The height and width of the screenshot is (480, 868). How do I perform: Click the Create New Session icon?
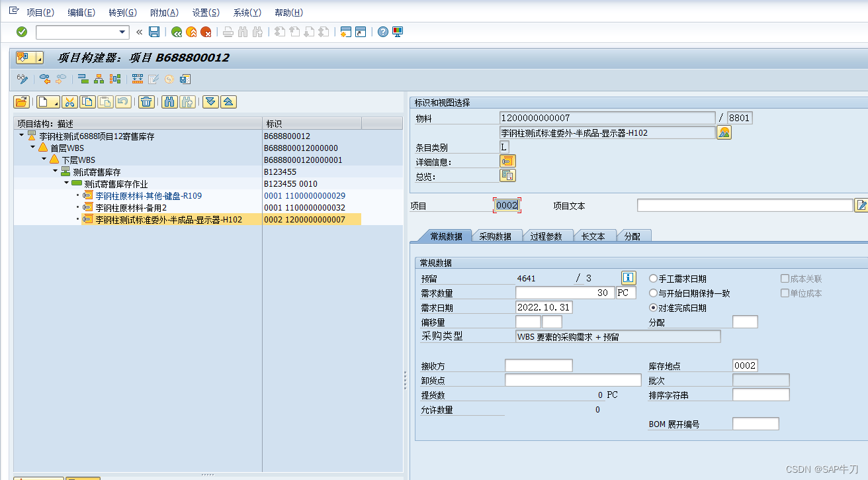pos(345,32)
